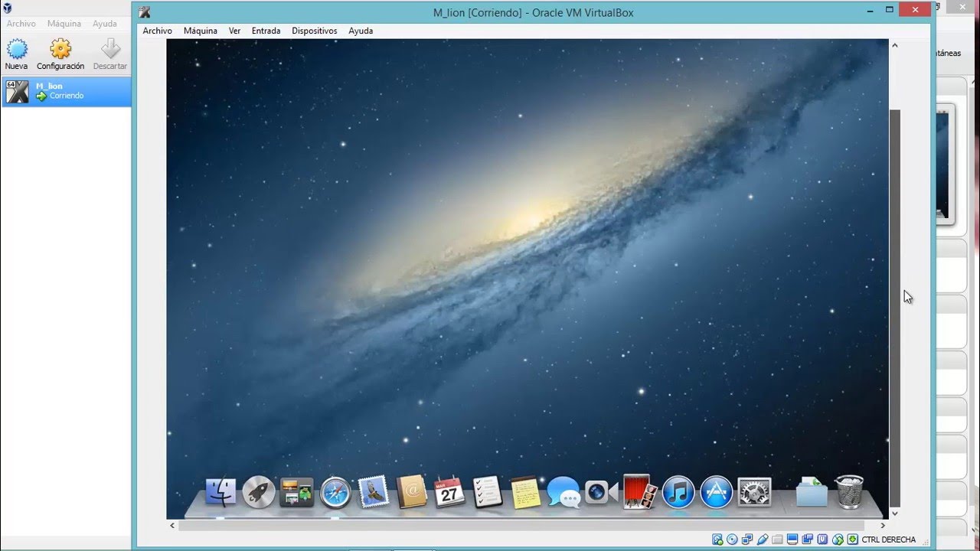Click network adapters status icon

[x=747, y=539]
